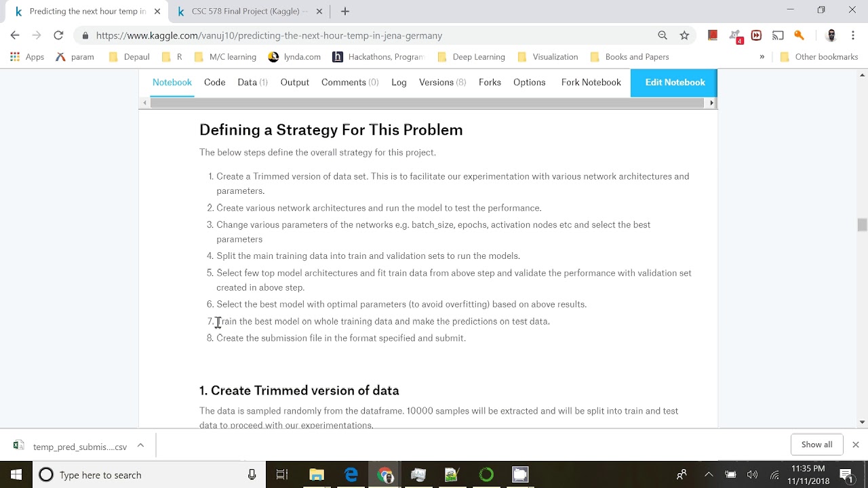
Task: Click the notebook horizontal scrollbar thumb
Action: [427, 103]
